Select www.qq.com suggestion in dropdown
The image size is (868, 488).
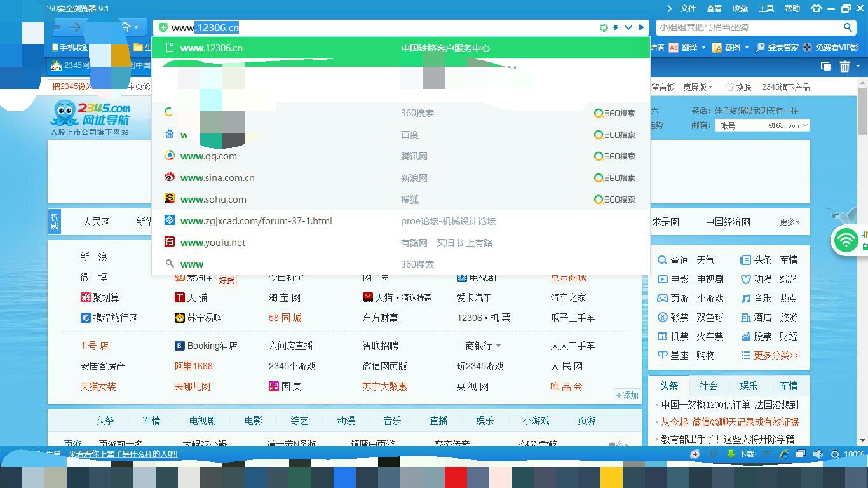[208, 156]
